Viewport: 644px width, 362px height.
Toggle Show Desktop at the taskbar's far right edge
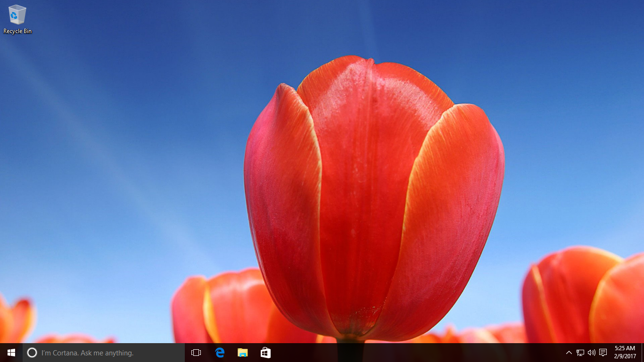(643, 352)
